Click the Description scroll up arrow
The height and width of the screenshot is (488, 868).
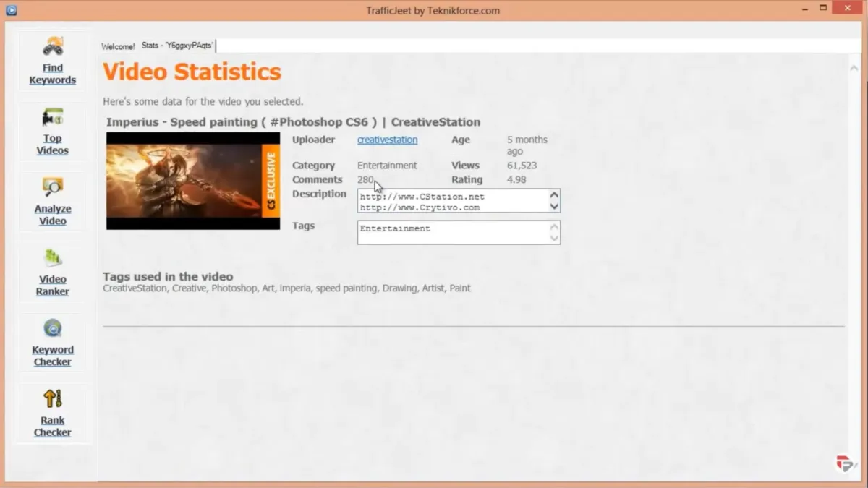554,195
